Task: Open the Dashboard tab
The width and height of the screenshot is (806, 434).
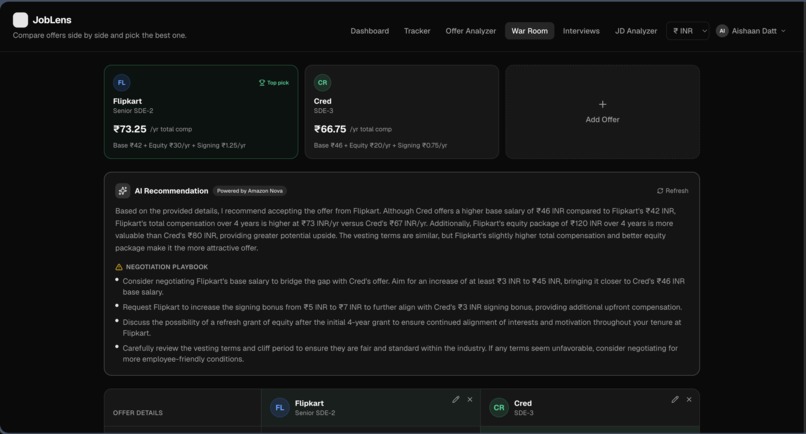Action: 370,31
